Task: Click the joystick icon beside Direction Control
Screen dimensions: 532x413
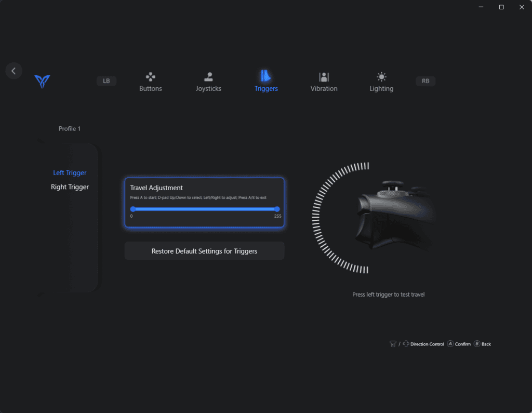Action: click(393, 344)
